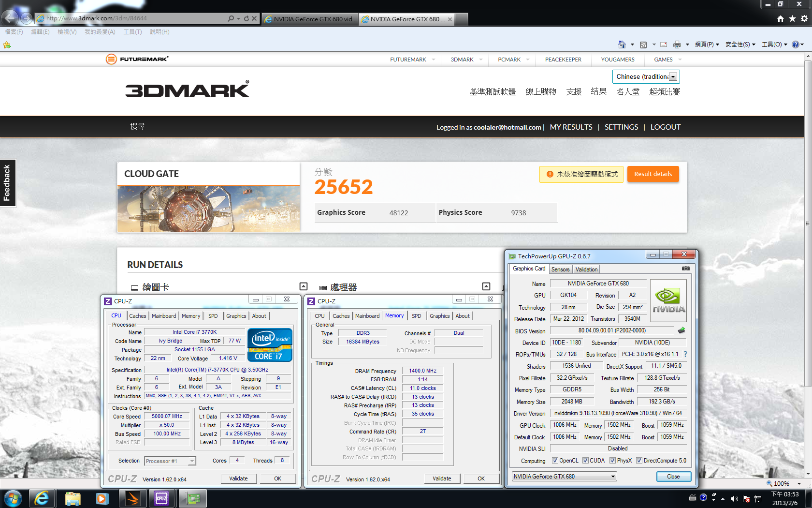Image resolution: width=812 pixels, height=508 pixels.
Task: Open IE Favorites star icon
Action: point(792,18)
